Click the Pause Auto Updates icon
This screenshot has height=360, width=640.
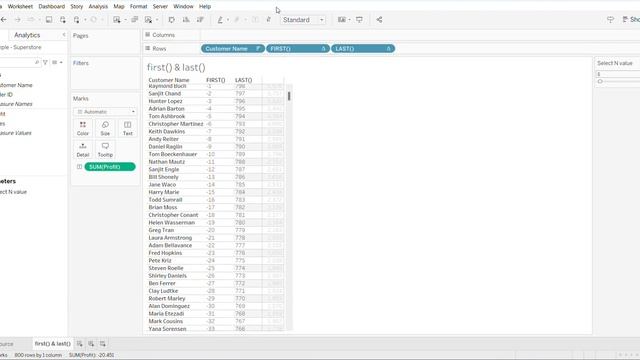click(76, 20)
